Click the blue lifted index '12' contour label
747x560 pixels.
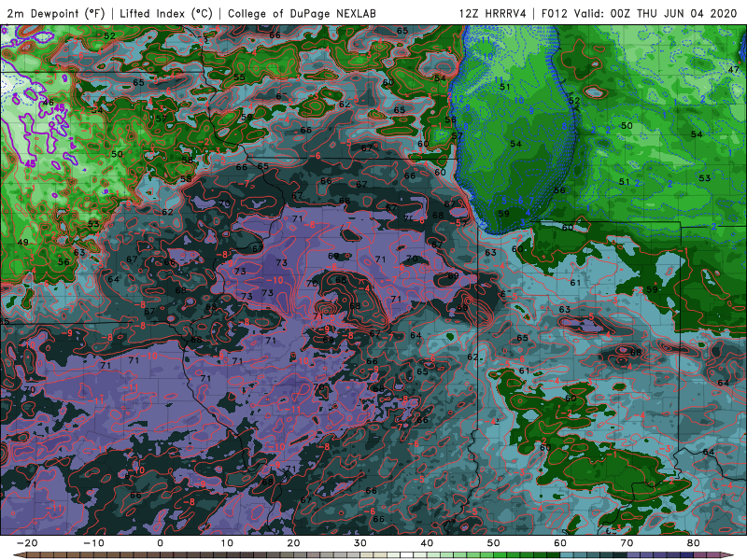458,99
